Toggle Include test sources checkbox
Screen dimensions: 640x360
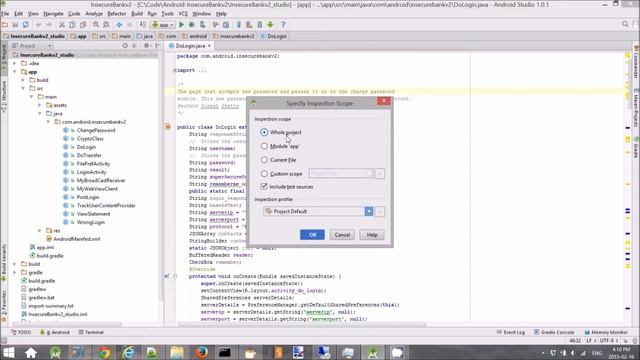click(x=264, y=187)
